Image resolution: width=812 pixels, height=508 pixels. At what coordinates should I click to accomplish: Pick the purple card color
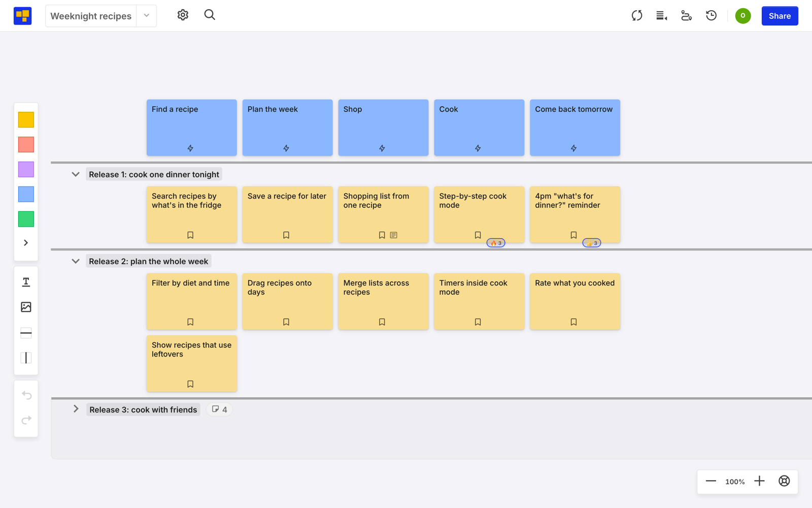tap(26, 169)
